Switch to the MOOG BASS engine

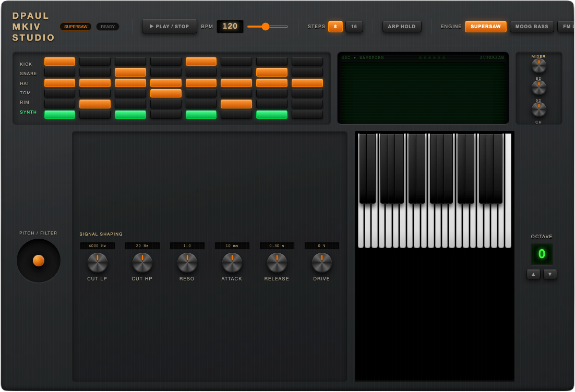click(x=532, y=27)
